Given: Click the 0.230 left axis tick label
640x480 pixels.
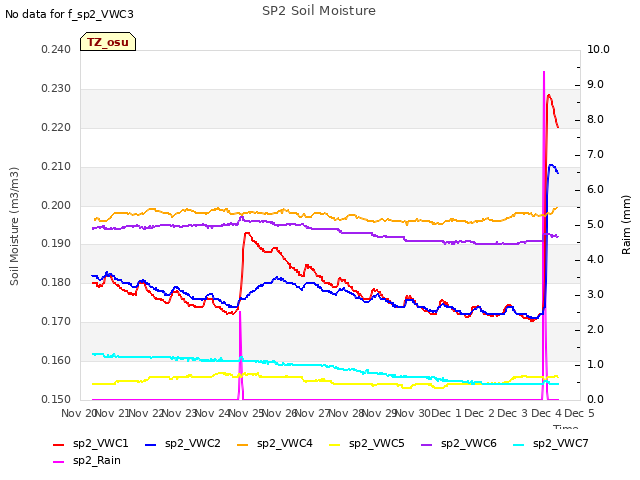Looking at the screenshot, I should (x=56, y=89).
